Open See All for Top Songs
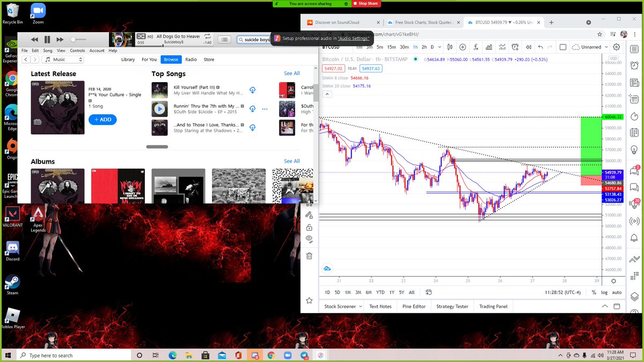This screenshot has width=644, height=362. tap(292, 73)
